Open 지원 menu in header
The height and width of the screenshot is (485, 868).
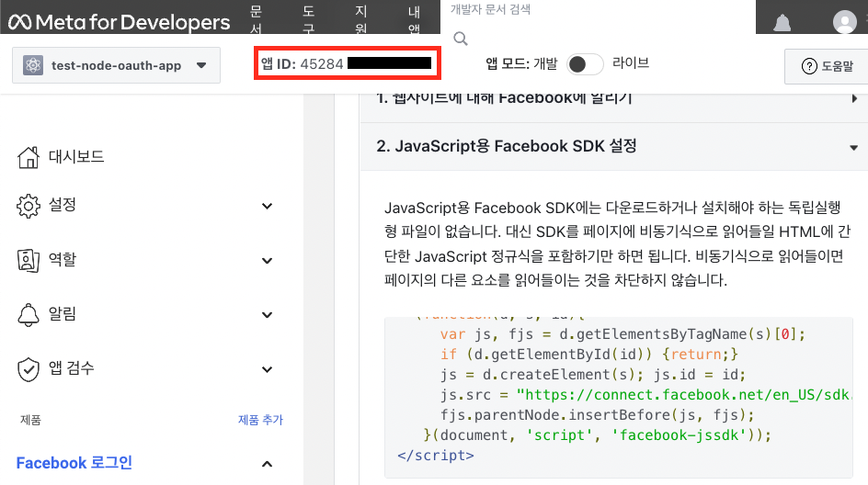coord(361,19)
